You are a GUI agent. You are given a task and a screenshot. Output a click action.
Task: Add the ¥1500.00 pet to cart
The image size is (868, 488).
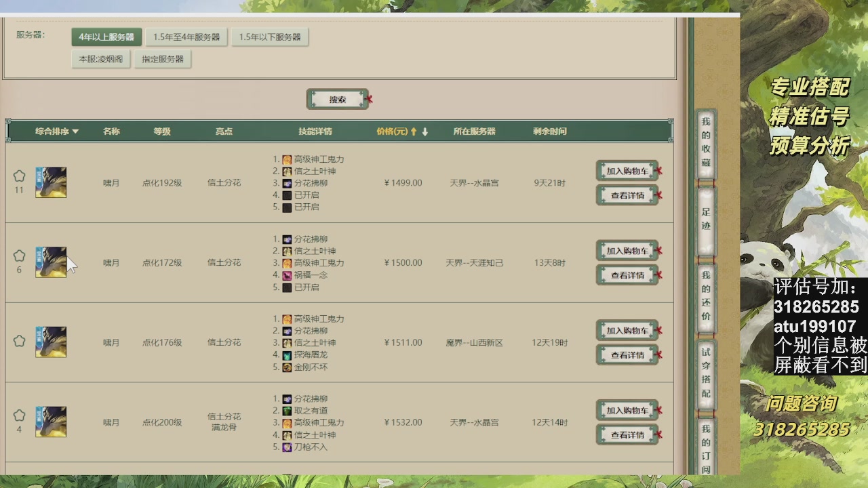tap(627, 251)
